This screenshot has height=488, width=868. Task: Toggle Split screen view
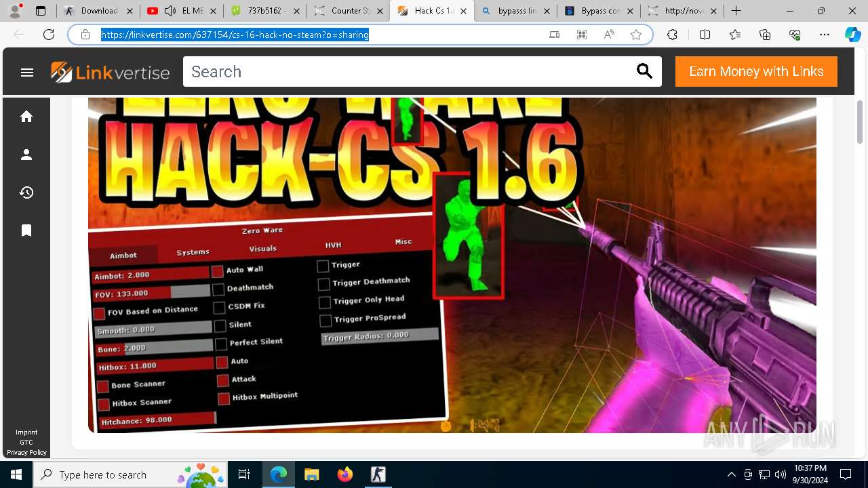pyautogui.click(x=705, y=35)
